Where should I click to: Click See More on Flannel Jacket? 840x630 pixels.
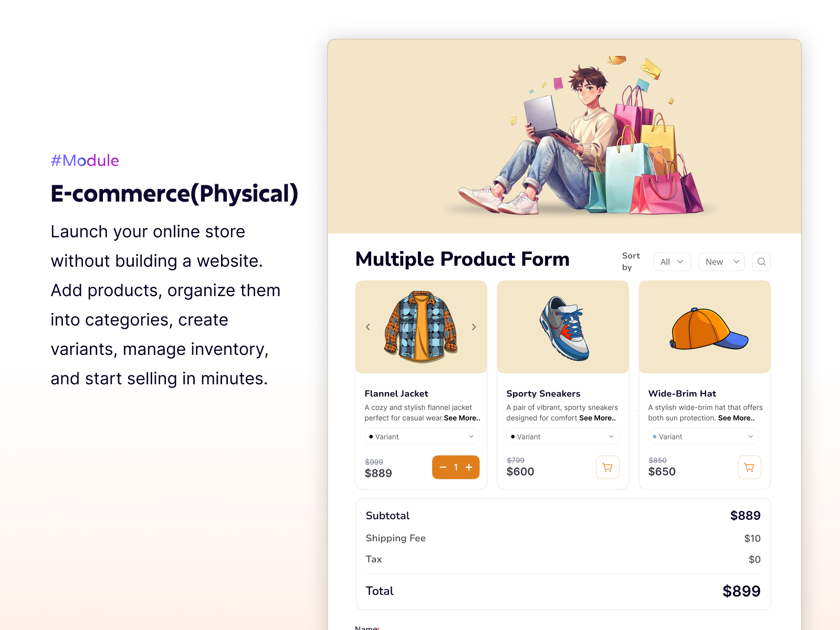(462, 418)
